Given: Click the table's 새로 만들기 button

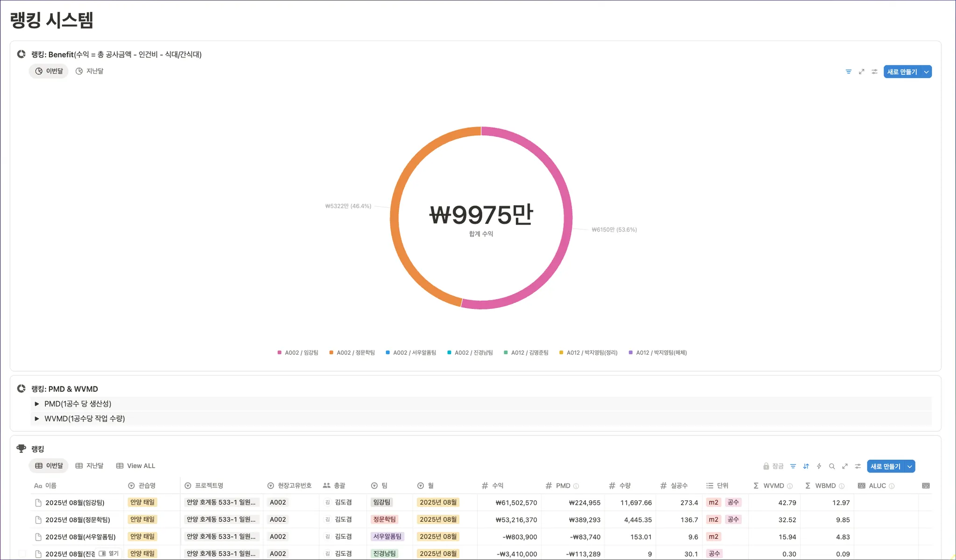Looking at the screenshot, I should (885, 466).
